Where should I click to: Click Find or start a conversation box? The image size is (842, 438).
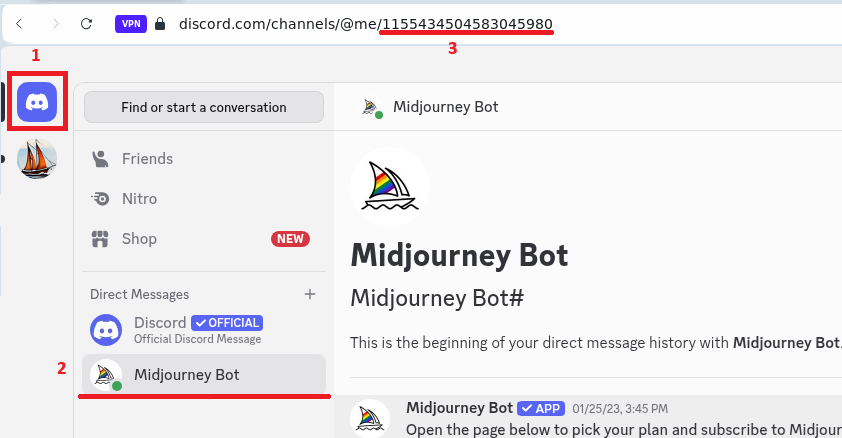[x=204, y=107]
